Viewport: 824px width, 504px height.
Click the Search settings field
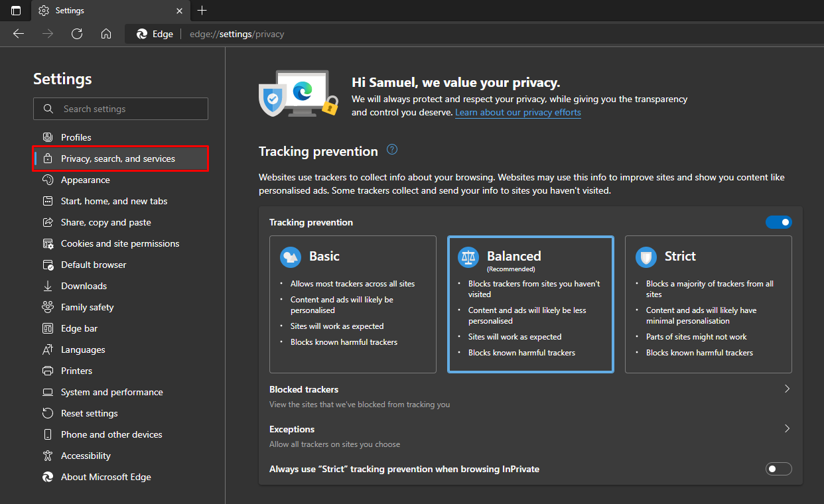pyautogui.click(x=121, y=109)
